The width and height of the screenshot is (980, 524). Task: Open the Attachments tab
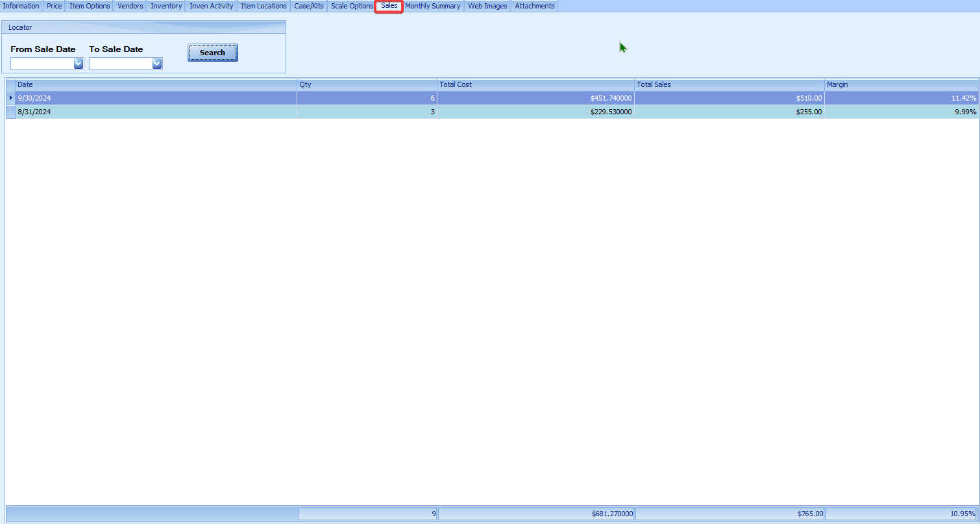click(x=535, y=6)
